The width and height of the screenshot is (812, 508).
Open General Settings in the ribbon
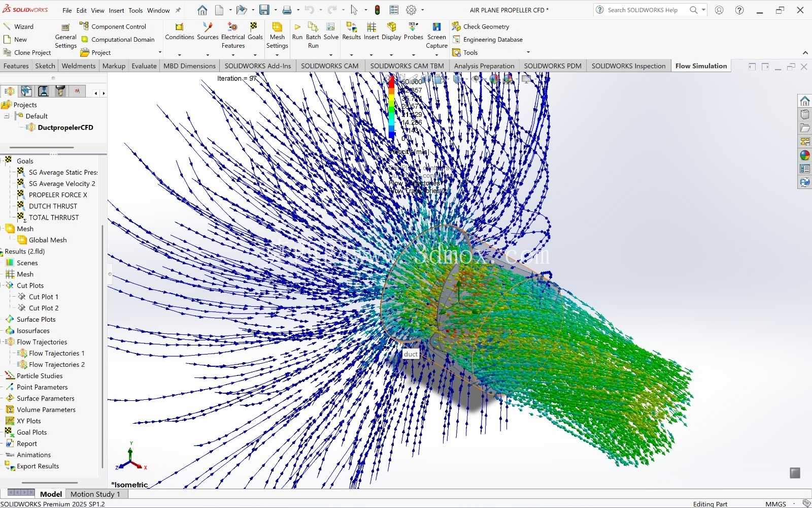pos(65,36)
